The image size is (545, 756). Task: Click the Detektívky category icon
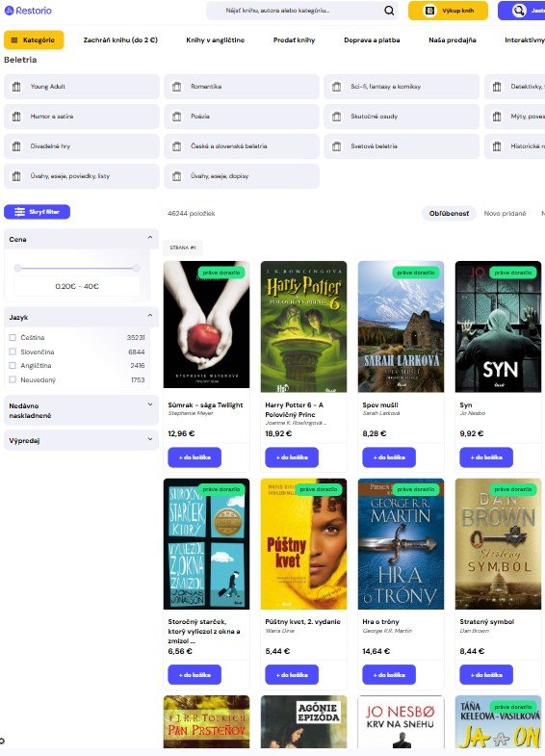pyautogui.click(x=497, y=87)
